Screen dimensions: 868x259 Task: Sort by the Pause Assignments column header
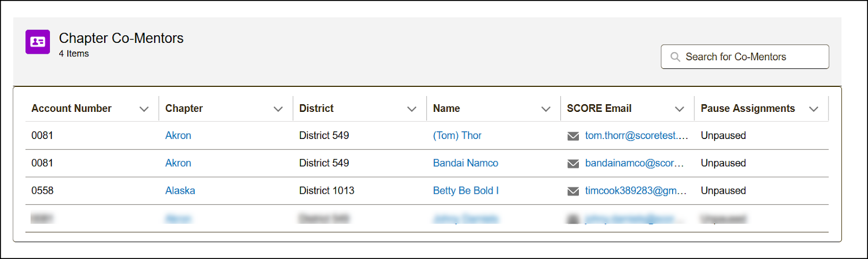click(748, 109)
